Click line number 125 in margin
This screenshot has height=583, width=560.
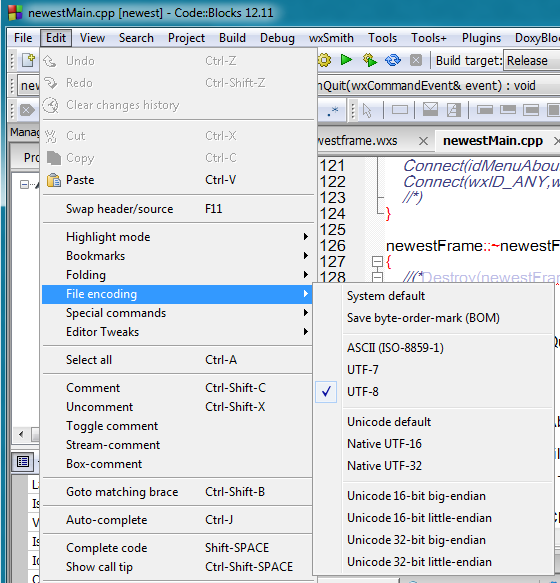click(x=332, y=230)
